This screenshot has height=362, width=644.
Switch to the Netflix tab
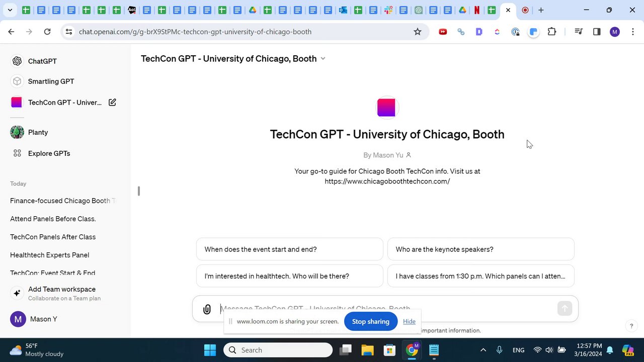[477, 10]
